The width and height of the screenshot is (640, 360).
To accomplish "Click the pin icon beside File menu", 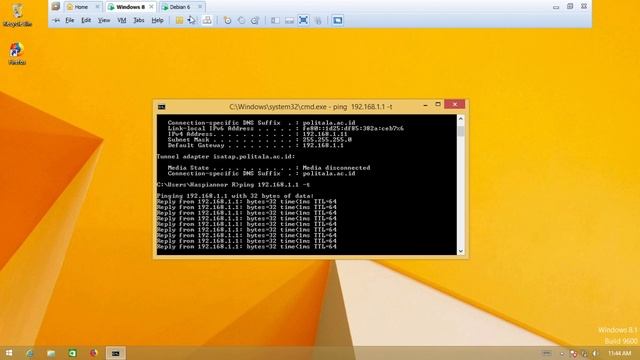I will point(56,20).
